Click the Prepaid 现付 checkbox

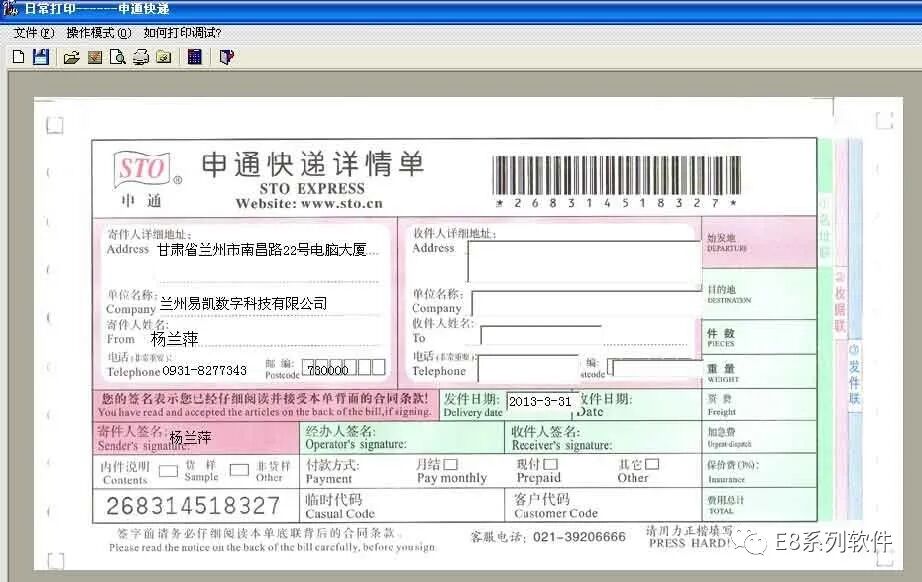(x=550, y=464)
